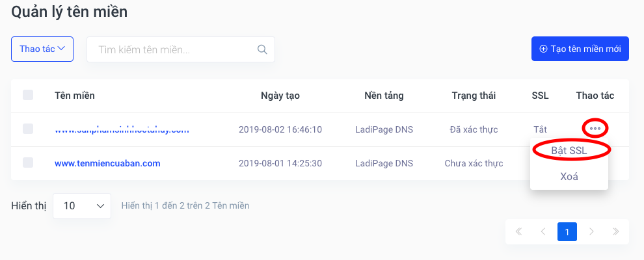
Task: Expand the rows-per-page dropdown showing 10
Action: pyautogui.click(x=82, y=206)
